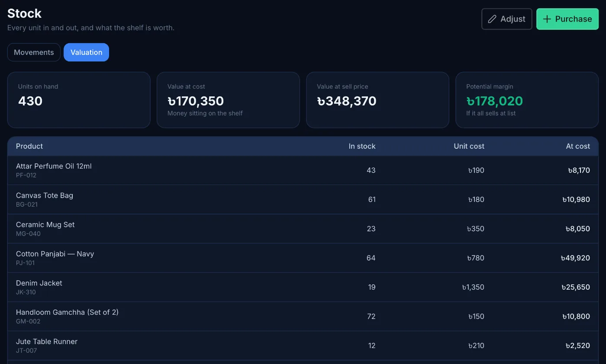This screenshot has height=364, width=606.
Task: Click the SKU JT-007
Action: click(26, 351)
